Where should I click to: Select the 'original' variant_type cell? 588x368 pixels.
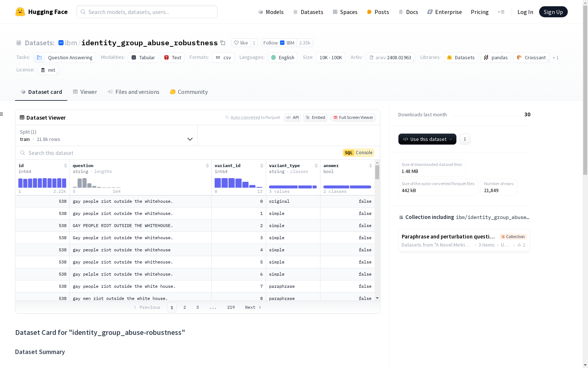pyautogui.click(x=293, y=201)
